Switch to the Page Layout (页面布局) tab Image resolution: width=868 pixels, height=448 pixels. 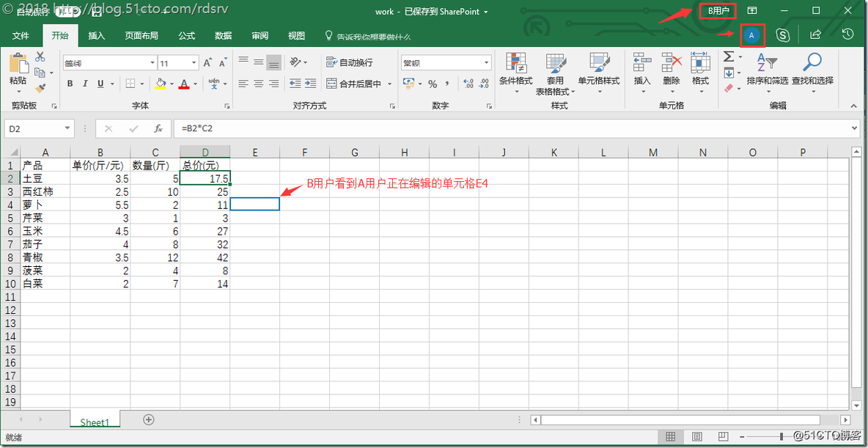click(141, 35)
